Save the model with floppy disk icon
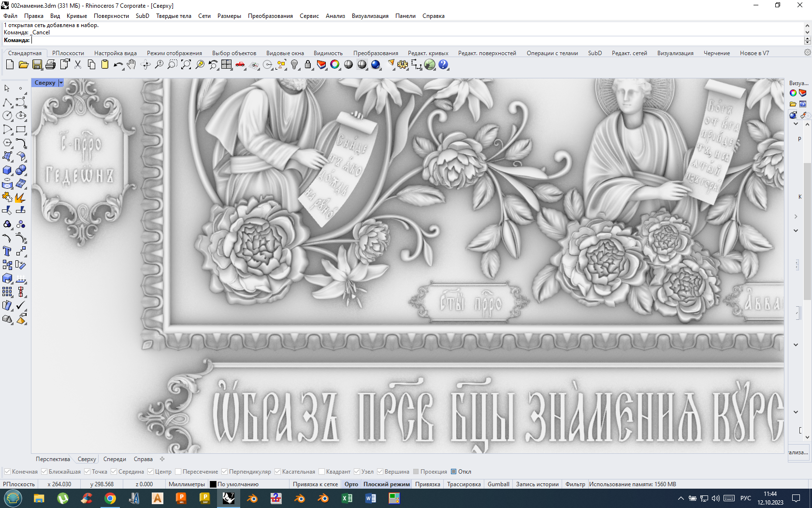 pos(37,64)
